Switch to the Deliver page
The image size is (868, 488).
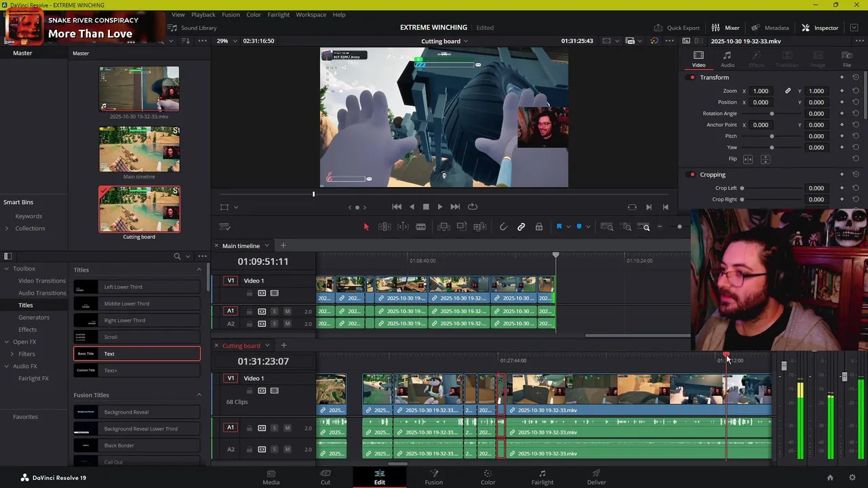pos(597,477)
